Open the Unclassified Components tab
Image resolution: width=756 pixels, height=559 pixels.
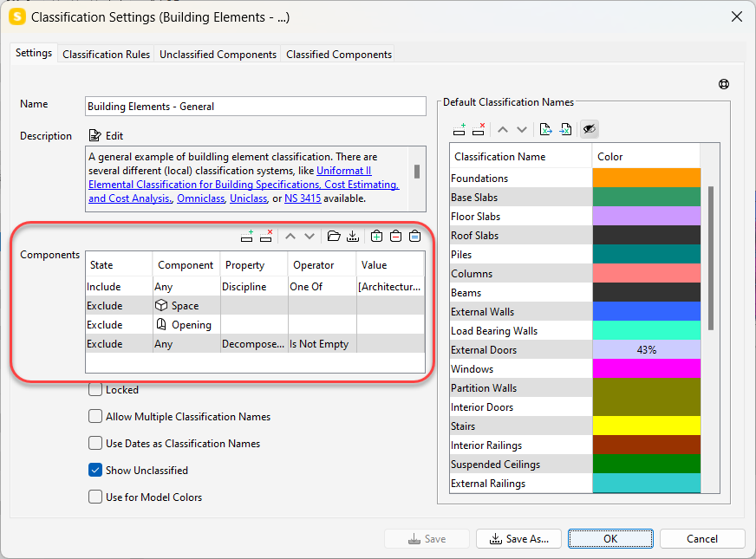point(218,55)
